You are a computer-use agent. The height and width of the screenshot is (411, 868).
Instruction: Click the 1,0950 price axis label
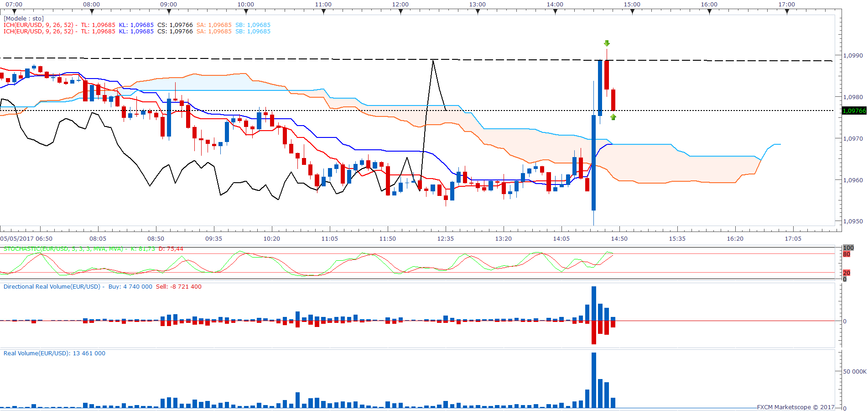[x=853, y=221]
